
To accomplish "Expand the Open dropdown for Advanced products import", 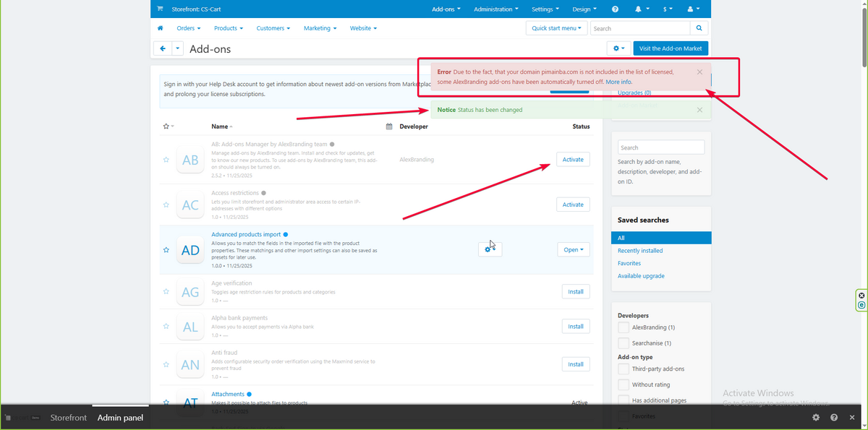I will pos(574,249).
